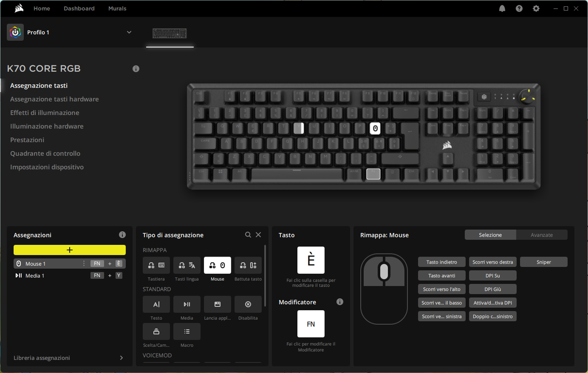Show info for K70 CORE RGB

click(x=136, y=69)
